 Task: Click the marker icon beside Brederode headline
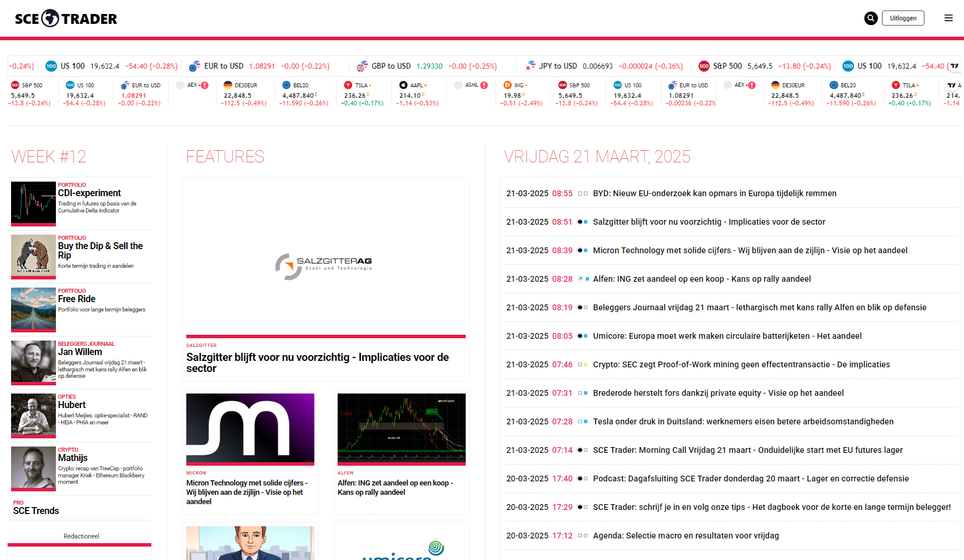click(x=583, y=393)
